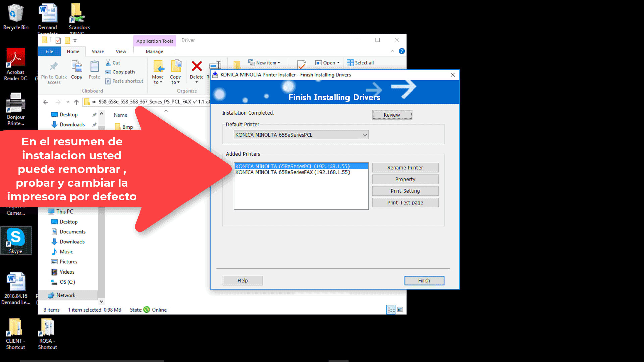Open the Default Printer dropdown
The image size is (644, 362).
point(301,135)
